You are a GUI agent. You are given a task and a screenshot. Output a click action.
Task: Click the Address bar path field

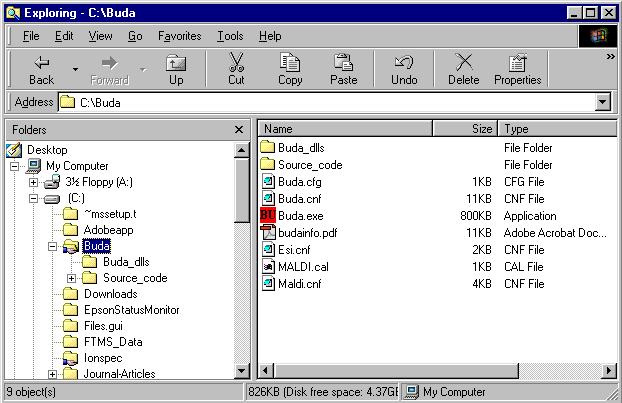pyautogui.click(x=326, y=103)
